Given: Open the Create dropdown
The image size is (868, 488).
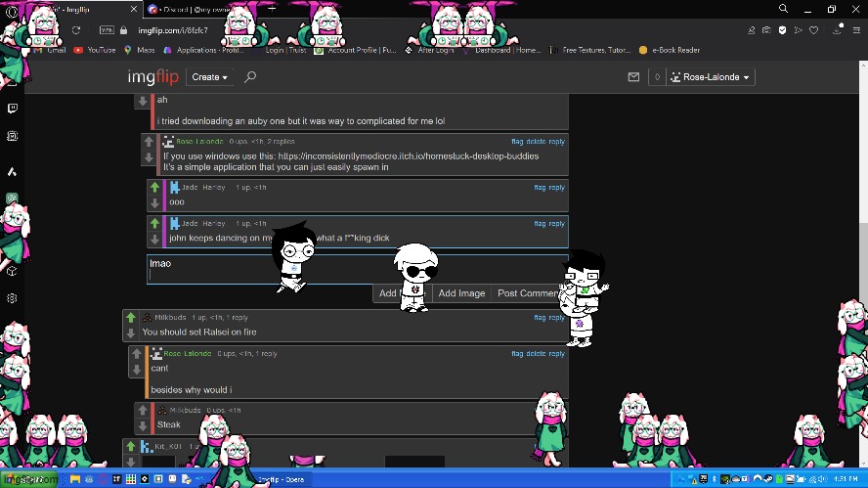Looking at the screenshot, I should click(209, 77).
